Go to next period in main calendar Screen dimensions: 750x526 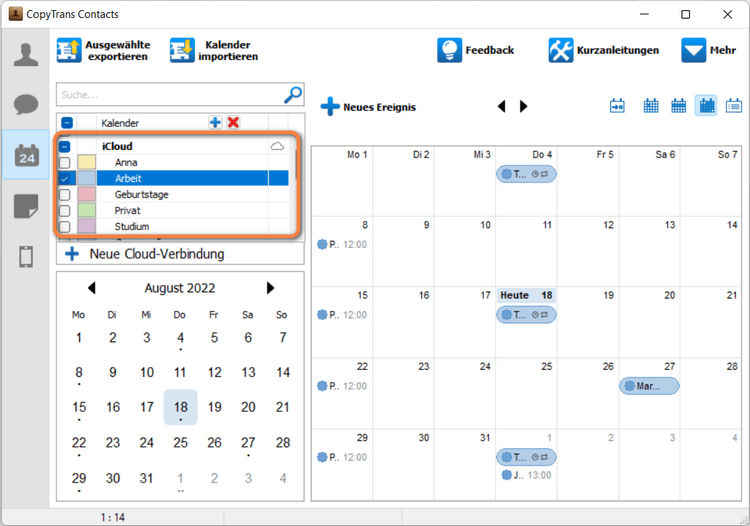(523, 106)
